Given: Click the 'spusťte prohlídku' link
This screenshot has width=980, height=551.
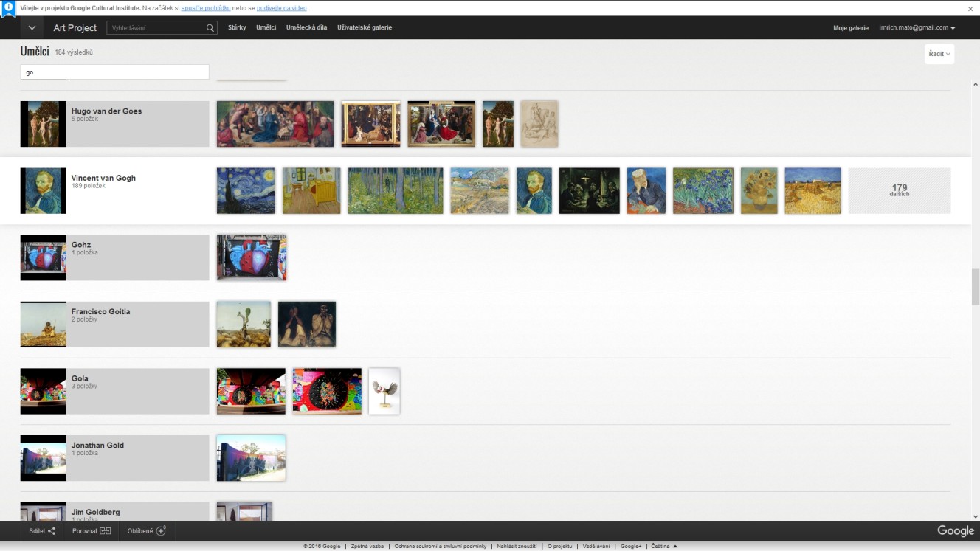Looking at the screenshot, I should tap(211, 8).
